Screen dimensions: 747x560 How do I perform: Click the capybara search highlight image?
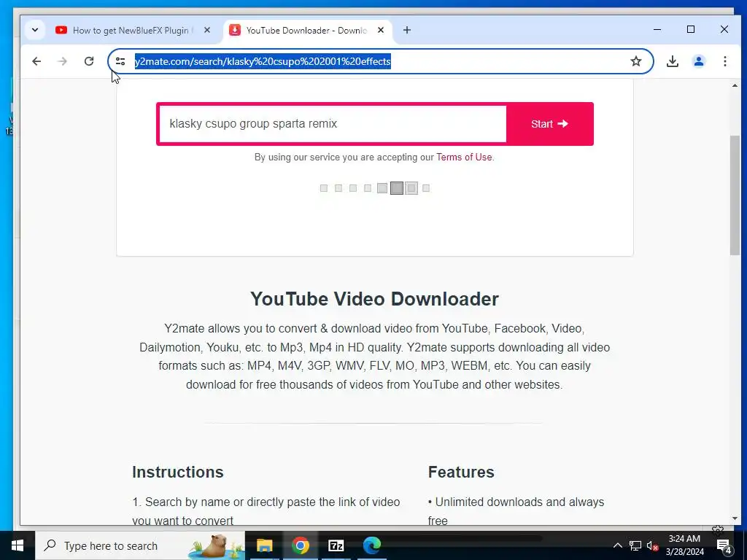(x=215, y=545)
